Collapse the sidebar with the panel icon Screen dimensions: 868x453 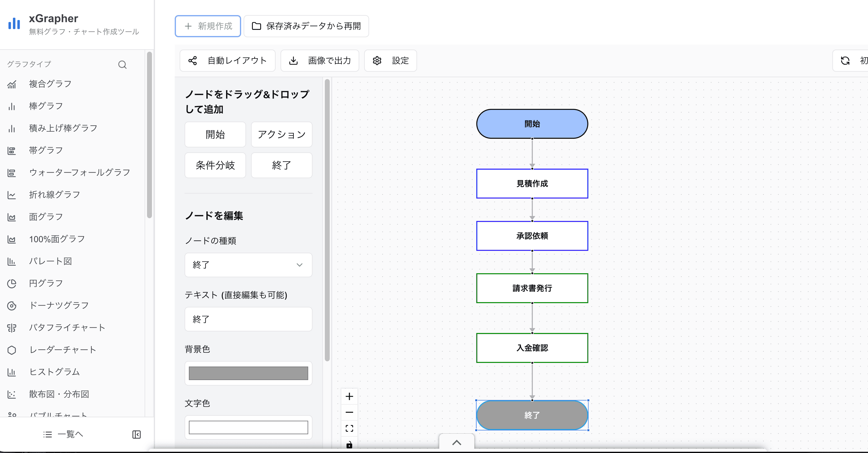pyautogui.click(x=137, y=434)
